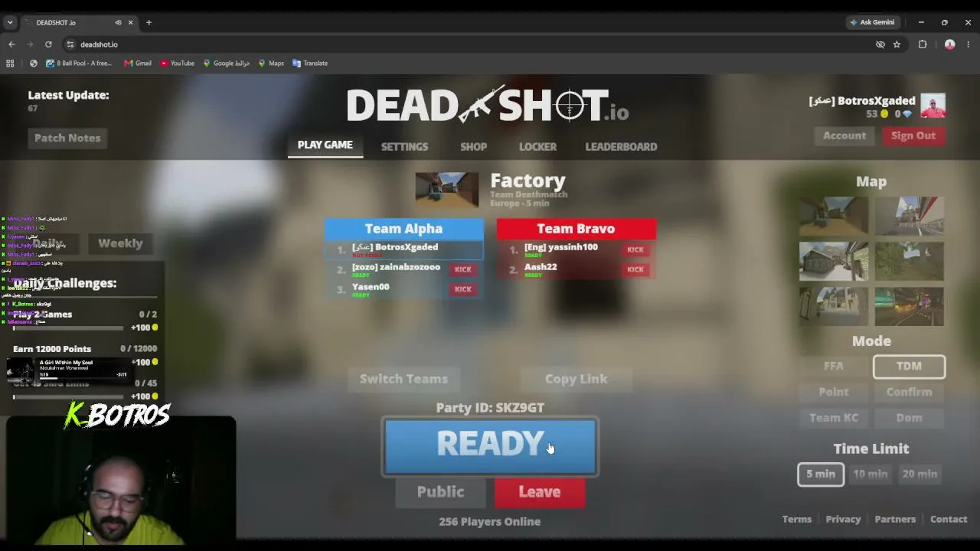Switch to Weekly challenges tab

click(x=120, y=243)
